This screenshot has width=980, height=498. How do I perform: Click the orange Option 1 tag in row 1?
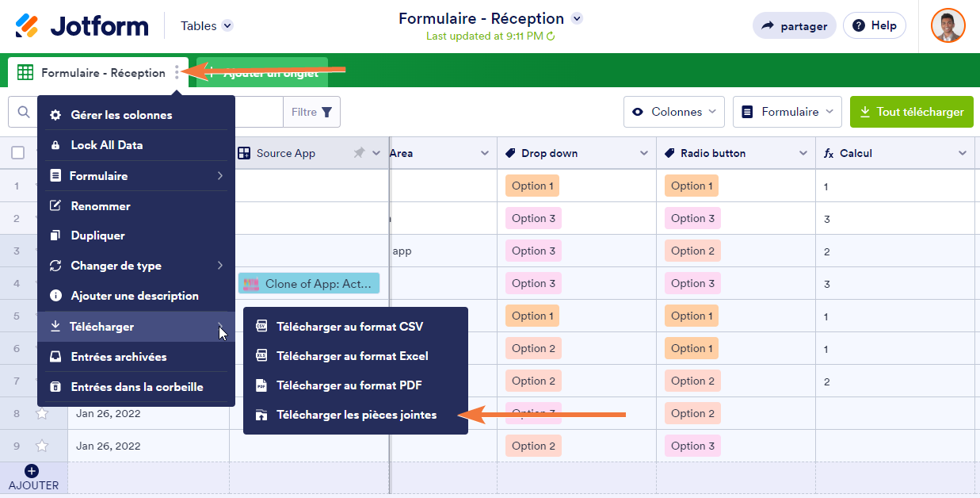point(532,186)
